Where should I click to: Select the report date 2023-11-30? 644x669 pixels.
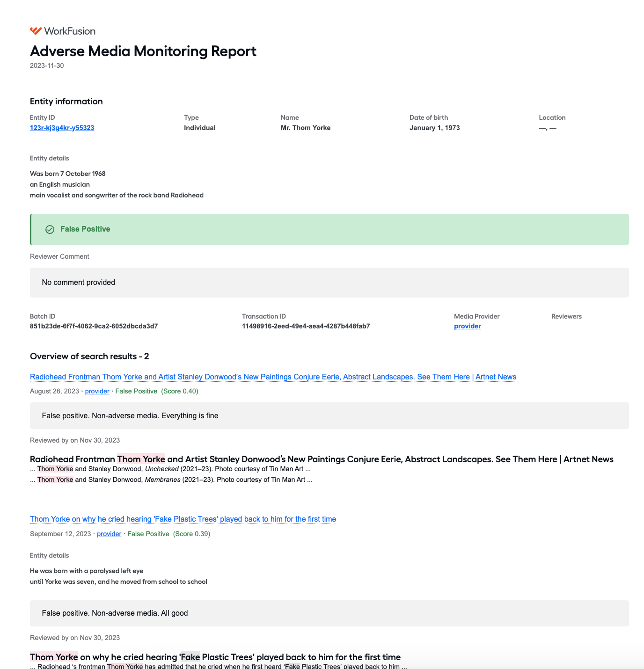click(x=47, y=65)
